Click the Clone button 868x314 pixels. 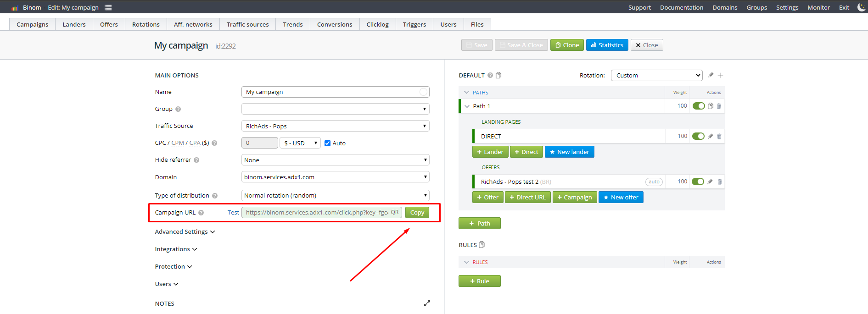pos(567,45)
